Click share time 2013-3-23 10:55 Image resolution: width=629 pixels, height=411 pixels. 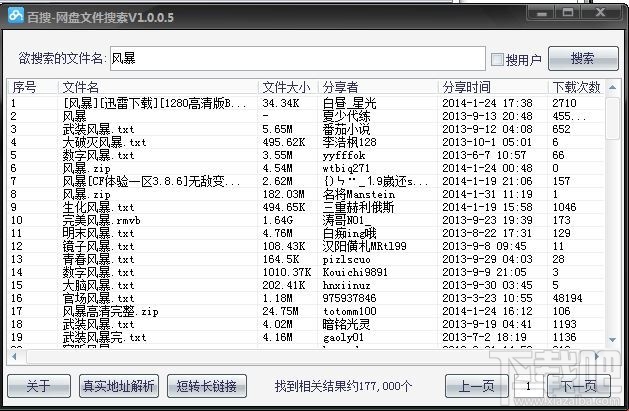click(x=487, y=298)
